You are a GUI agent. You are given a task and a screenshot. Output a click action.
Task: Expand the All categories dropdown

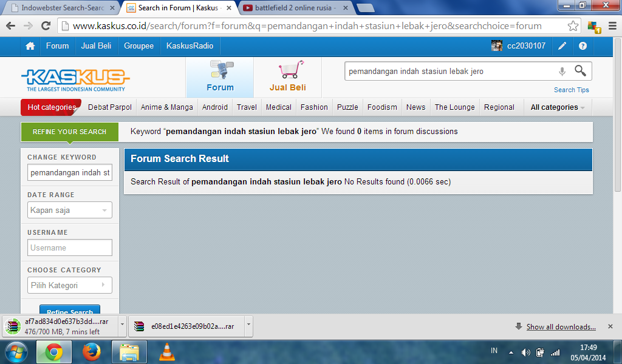pyautogui.click(x=558, y=107)
